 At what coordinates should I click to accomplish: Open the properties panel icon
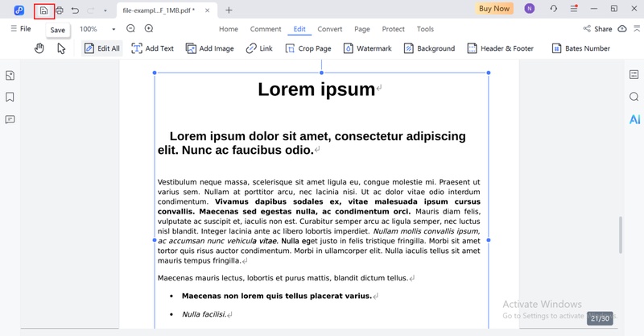point(634,74)
